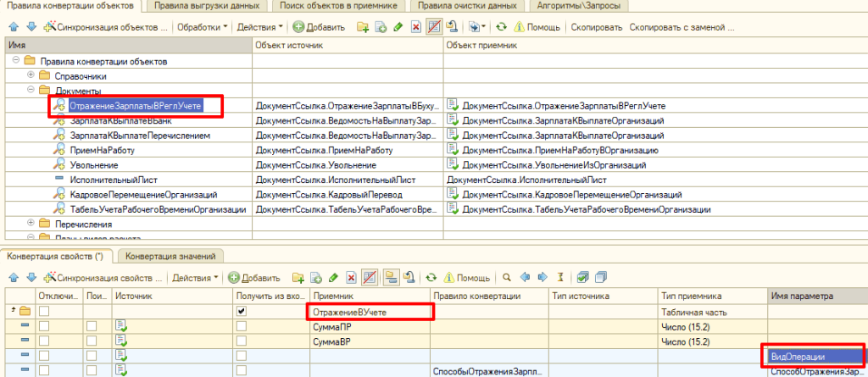Uncheck 'Получить из вхо...' for ОтражениеВУчете row

click(x=242, y=311)
